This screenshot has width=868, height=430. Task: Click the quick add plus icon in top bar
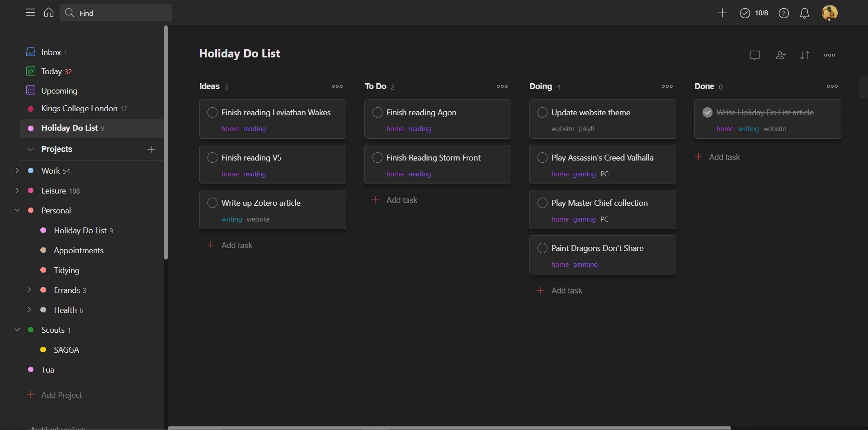(722, 13)
